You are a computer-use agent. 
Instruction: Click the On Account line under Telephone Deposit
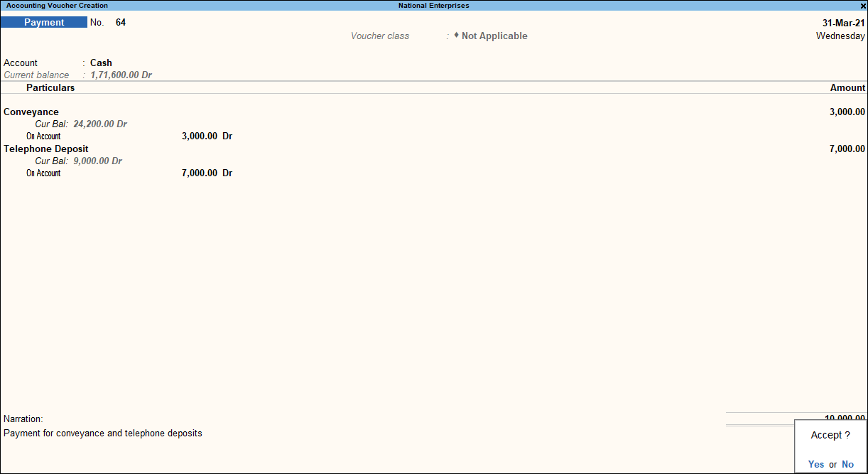(x=43, y=173)
